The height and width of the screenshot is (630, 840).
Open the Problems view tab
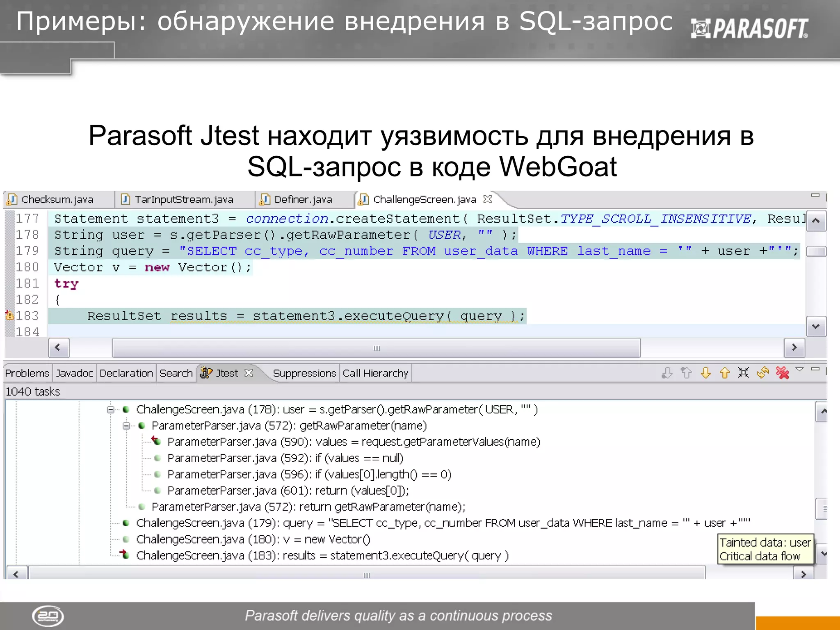[x=27, y=373]
